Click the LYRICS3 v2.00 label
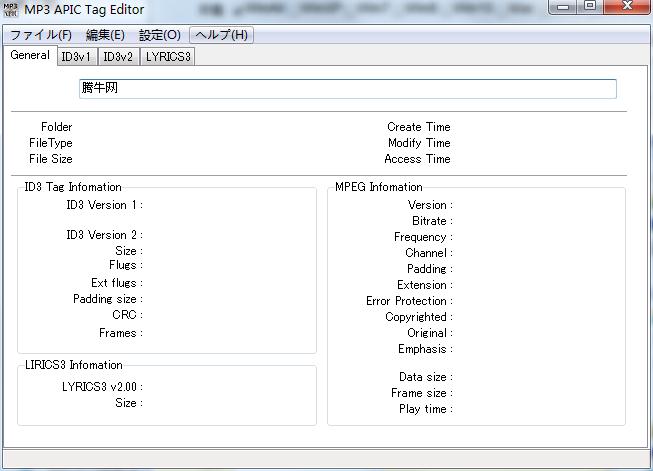Viewport: 653px width, 471px height. pyautogui.click(x=102, y=387)
